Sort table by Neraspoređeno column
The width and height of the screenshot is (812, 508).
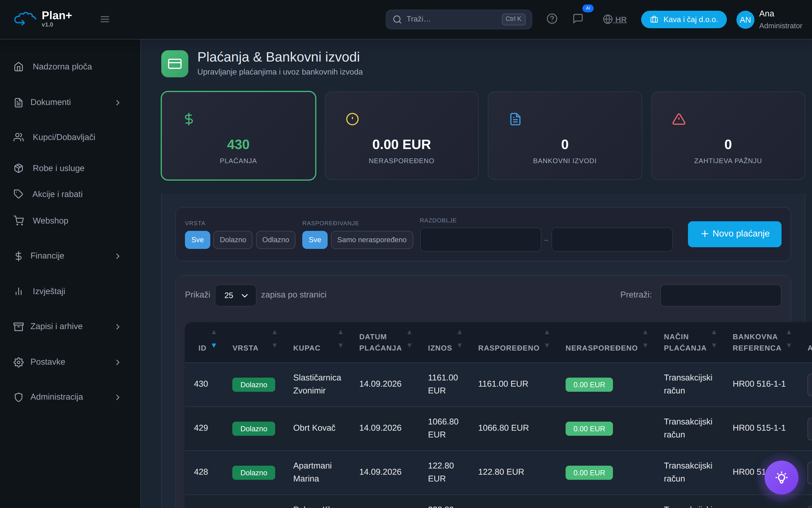(606, 342)
